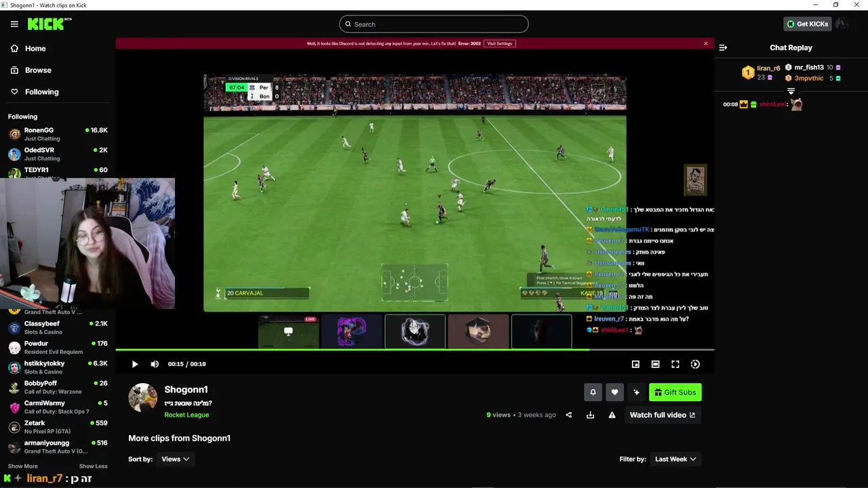
Task: Open RonenGG channel in Following list
Action: coord(58,134)
